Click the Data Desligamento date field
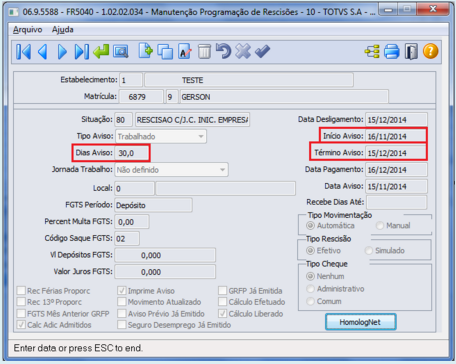This screenshot has height=364, width=456. click(x=396, y=120)
